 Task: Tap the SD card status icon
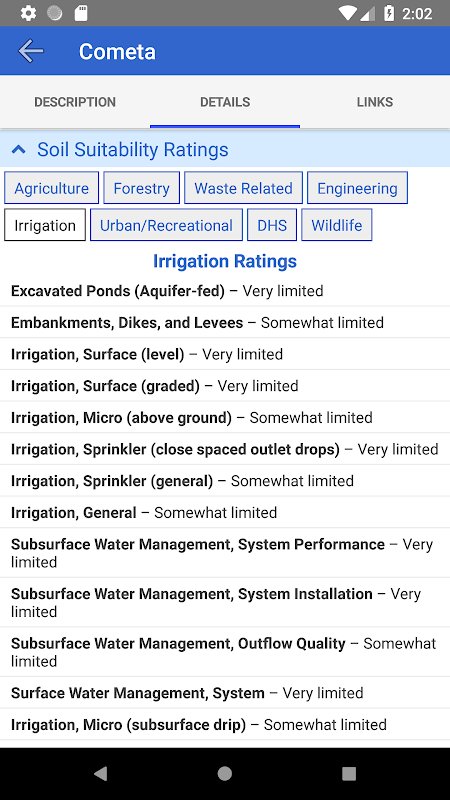pos(81,13)
